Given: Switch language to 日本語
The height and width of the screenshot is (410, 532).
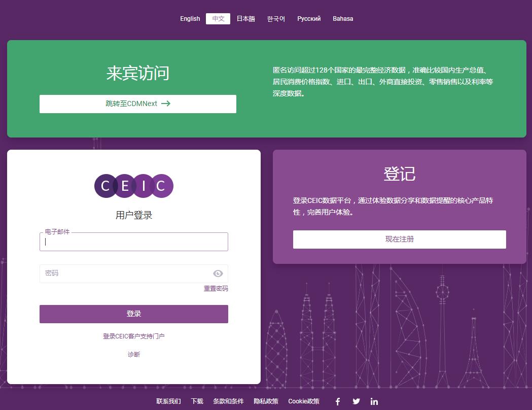Looking at the screenshot, I should point(245,19).
